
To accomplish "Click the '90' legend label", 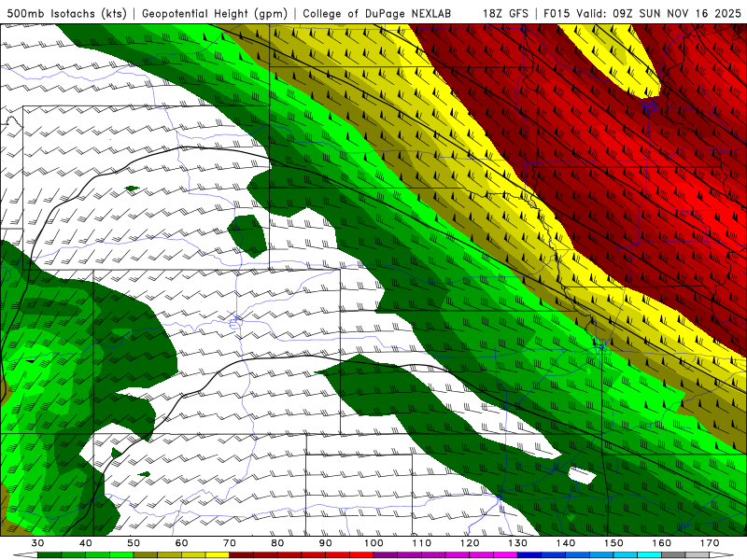I will [x=325, y=543].
